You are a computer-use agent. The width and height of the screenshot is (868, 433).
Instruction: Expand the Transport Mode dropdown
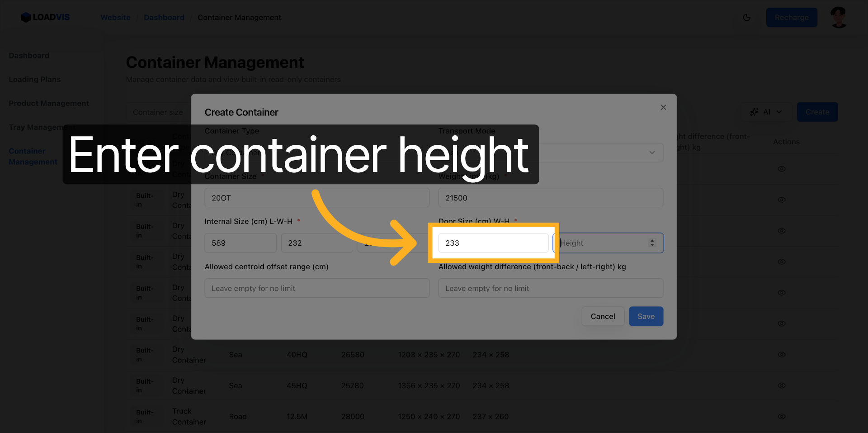click(651, 152)
